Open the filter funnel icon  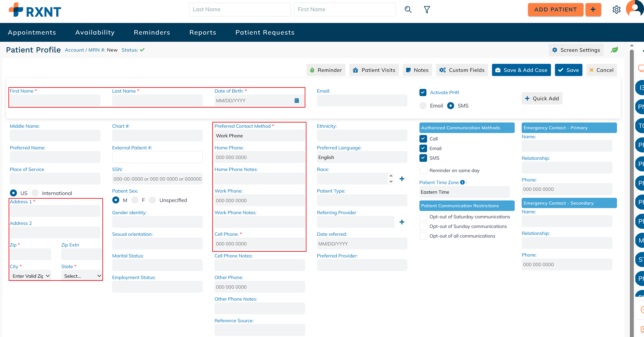point(427,10)
